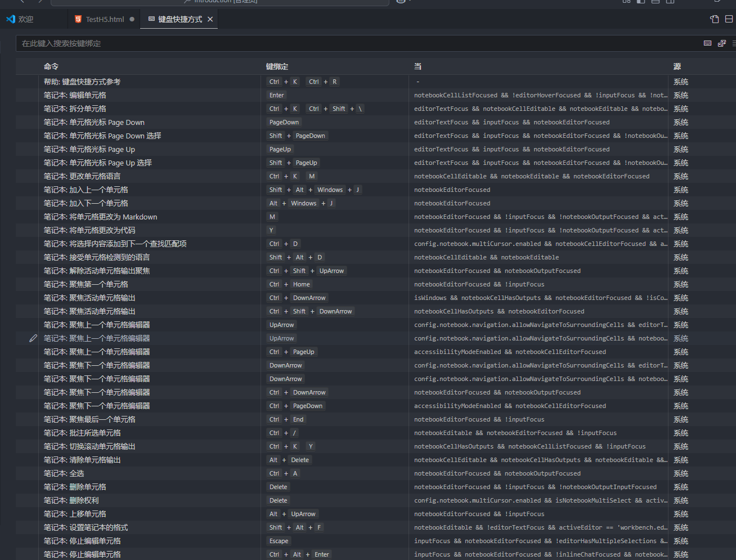Click the record keys keyboard icon in search bar
736x560 pixels.
pos(708,43)
